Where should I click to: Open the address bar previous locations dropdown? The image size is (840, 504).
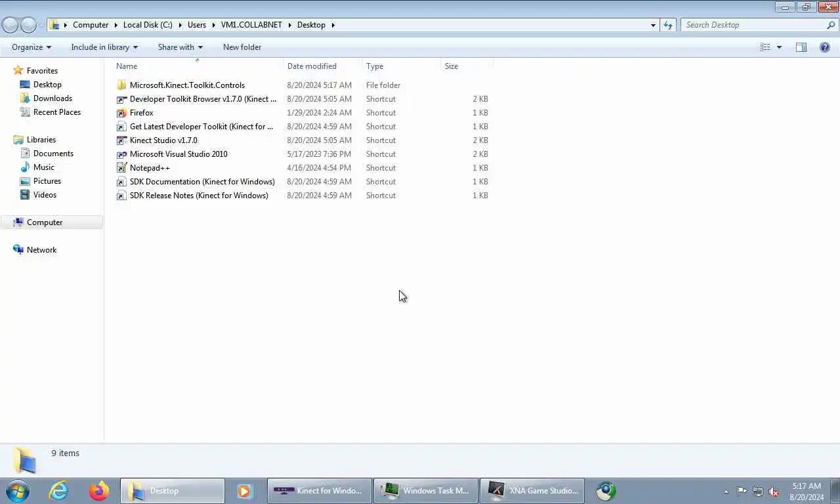point(653,25)
